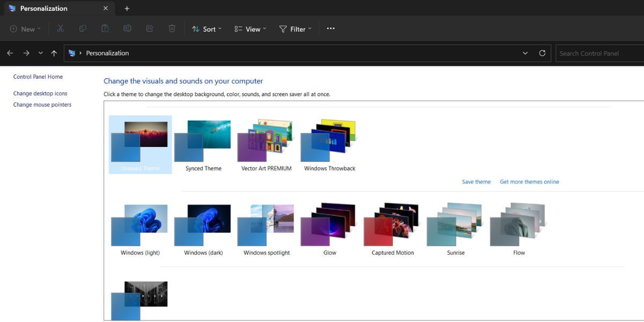Open the Sort dropdown
The height and width of the screenshot is (322, 644).
tap(207, 29)
